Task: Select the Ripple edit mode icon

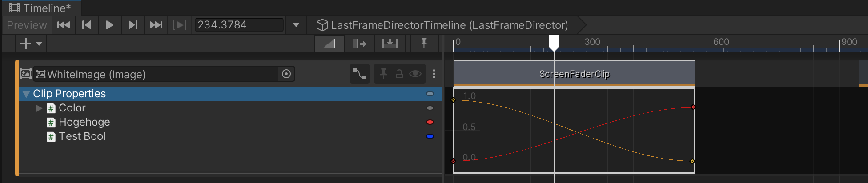Action: pos(359,44)
